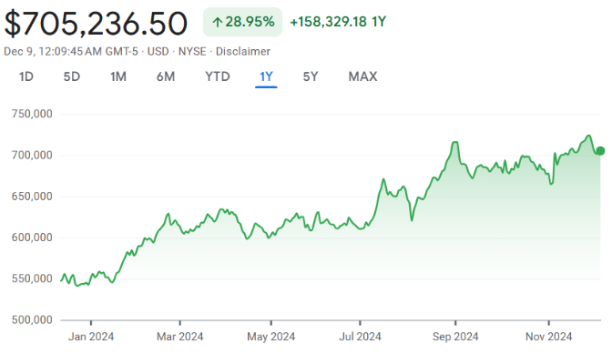Click the 550,000 y-axis label
Image resolution: width=612 pixels, height=364 pixels.
coord(32,278)
